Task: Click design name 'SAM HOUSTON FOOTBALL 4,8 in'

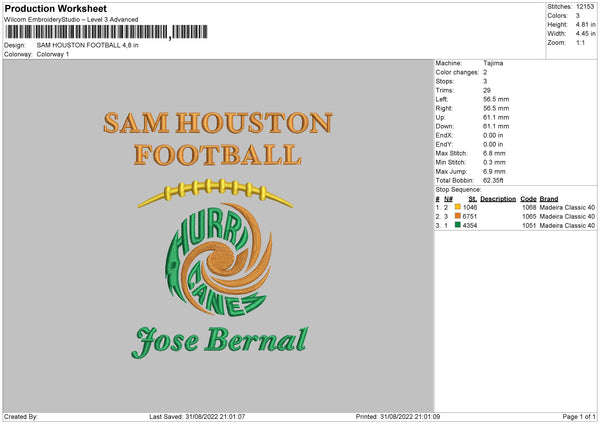Action: pyautogui.click(x=88, y=45)
